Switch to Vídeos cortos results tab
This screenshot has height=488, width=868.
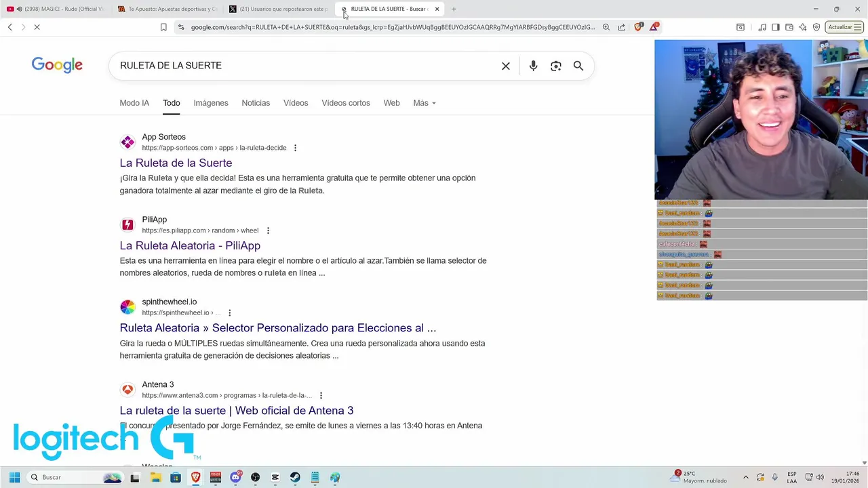pyautogui.click(x=346, y=103)
